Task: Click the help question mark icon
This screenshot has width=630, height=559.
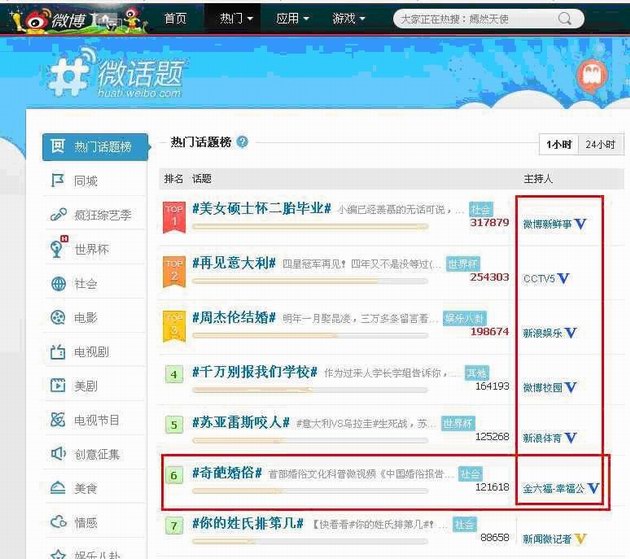Action: pyautogui.click(x=242, y=142)
